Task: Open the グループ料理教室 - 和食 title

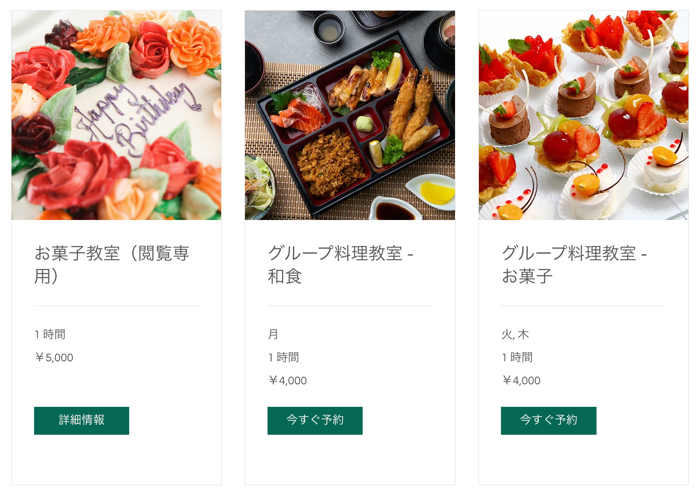Action: coord(340,265)
